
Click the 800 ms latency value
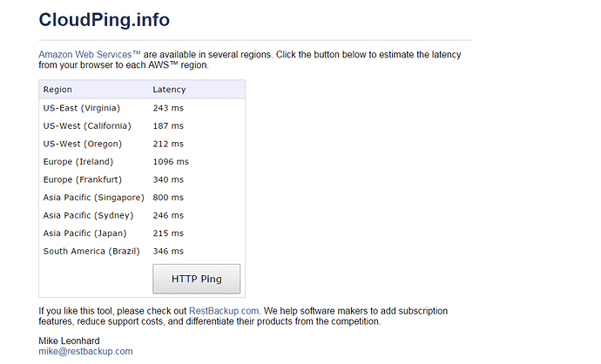pyautogui.click(x=168, y=198)
